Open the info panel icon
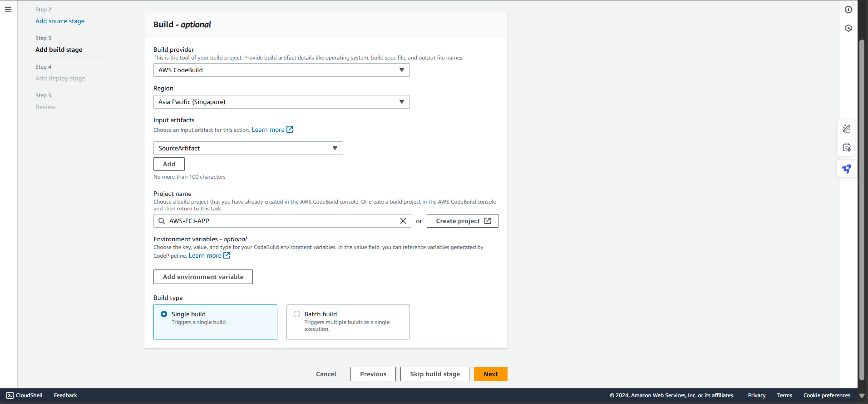868x404 pixels. pos(848,10)
